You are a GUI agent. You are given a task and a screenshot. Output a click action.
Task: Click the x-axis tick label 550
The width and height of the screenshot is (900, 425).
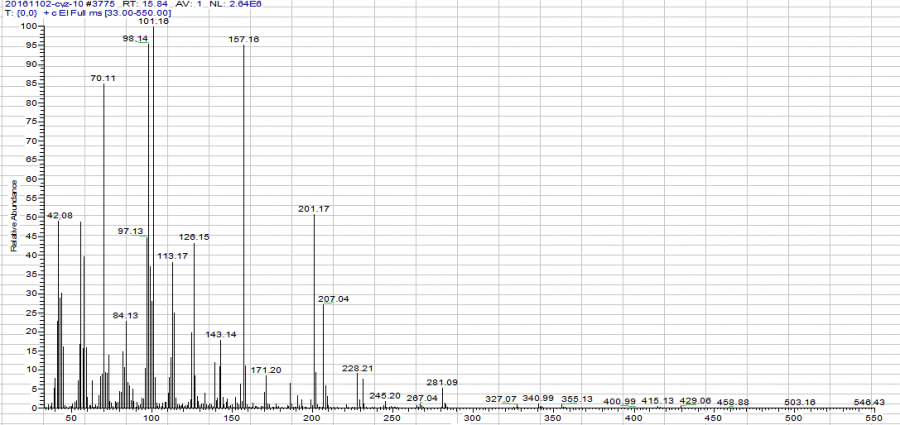874,418
